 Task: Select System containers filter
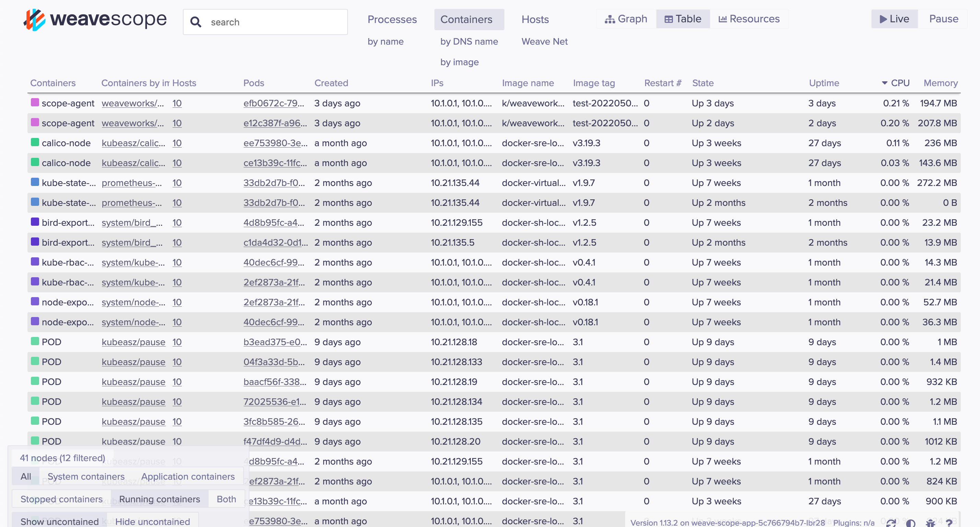pyautogui.click(x=86, y=476)
